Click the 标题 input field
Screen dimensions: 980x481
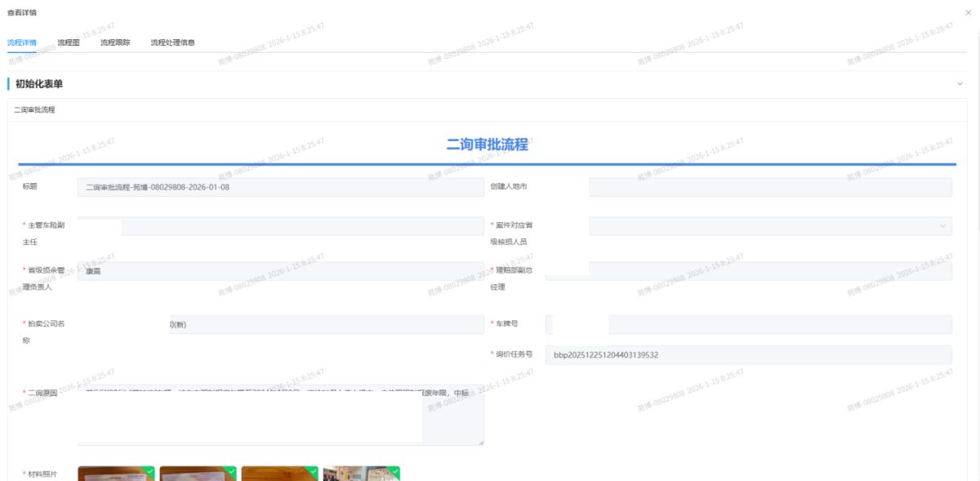click(x=280, y=187)
